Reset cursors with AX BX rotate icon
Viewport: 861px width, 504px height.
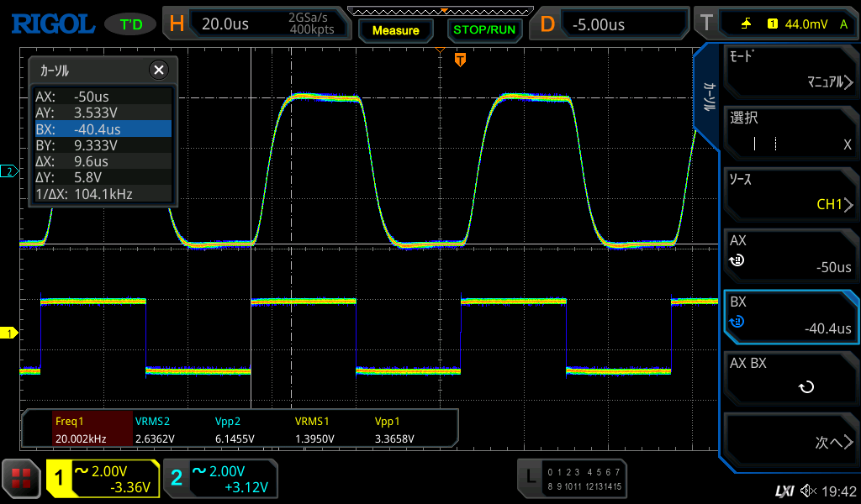pyautogui.click(x=806, y=387)
